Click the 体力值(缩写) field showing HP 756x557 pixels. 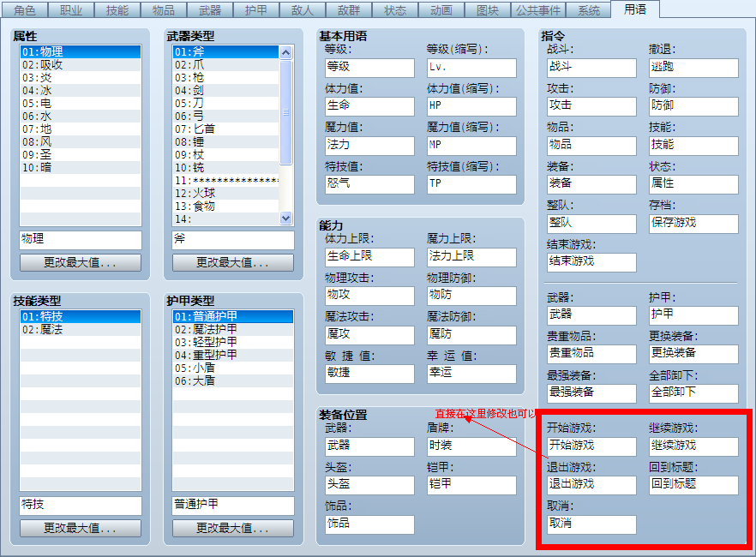pyautogui.click(x=471, y=106)
